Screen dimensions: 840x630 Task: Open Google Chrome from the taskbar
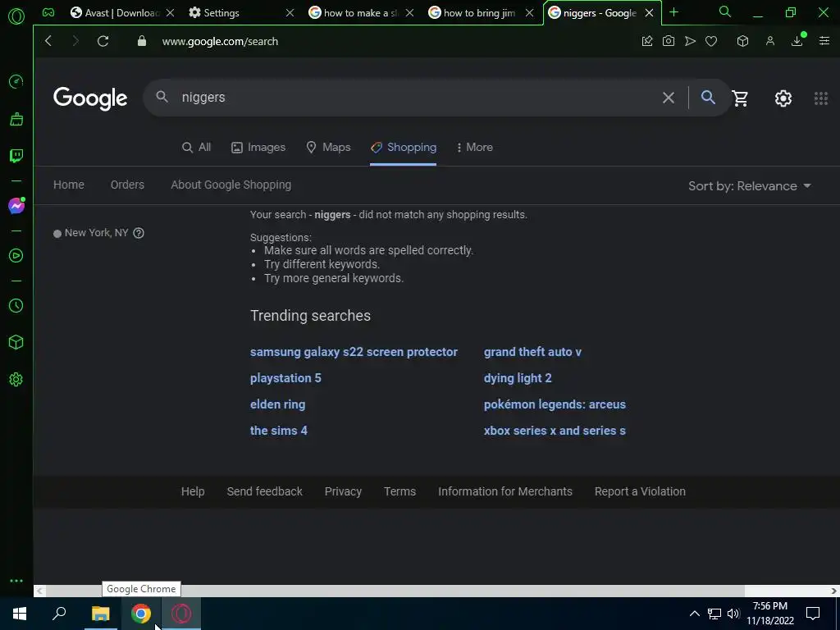(141, 614)
